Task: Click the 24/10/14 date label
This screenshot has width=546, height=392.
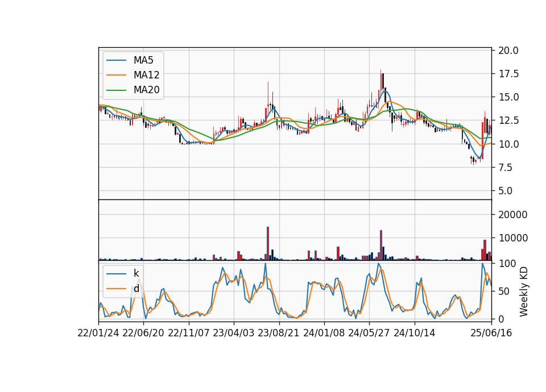Action: 415,333
